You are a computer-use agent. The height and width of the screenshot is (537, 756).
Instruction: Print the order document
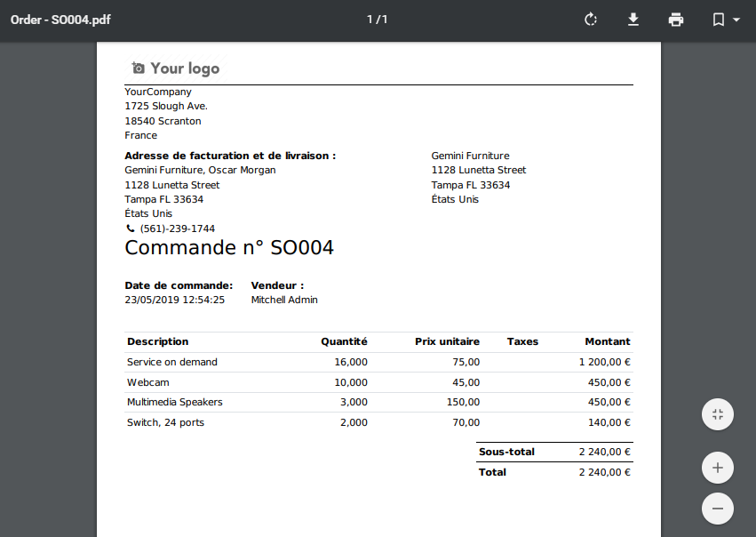point(676,20)
